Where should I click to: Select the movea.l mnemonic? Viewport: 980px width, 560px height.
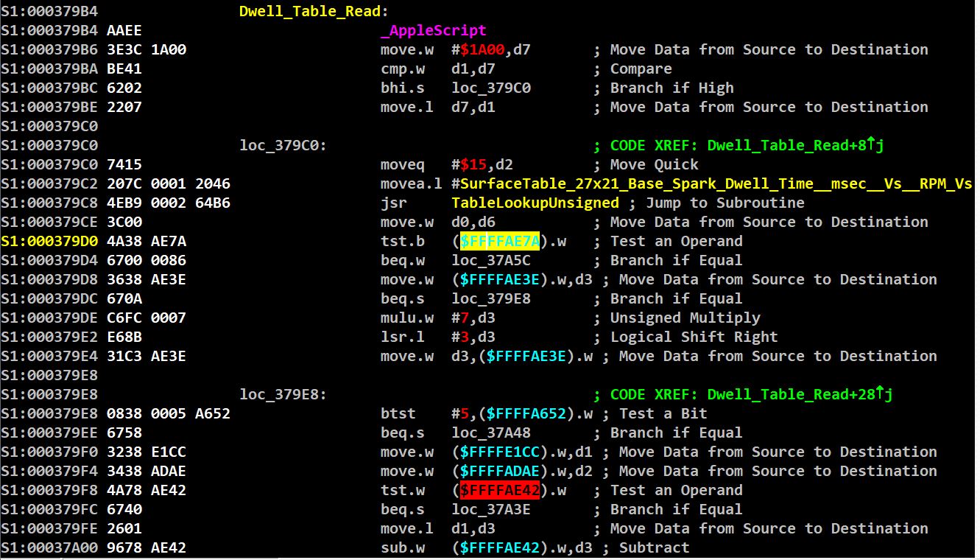pyautogui.click(x=412, y=183)
